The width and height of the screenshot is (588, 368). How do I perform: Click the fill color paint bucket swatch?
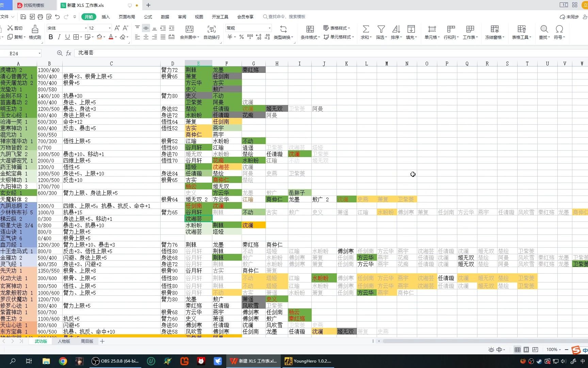[99, 37]
